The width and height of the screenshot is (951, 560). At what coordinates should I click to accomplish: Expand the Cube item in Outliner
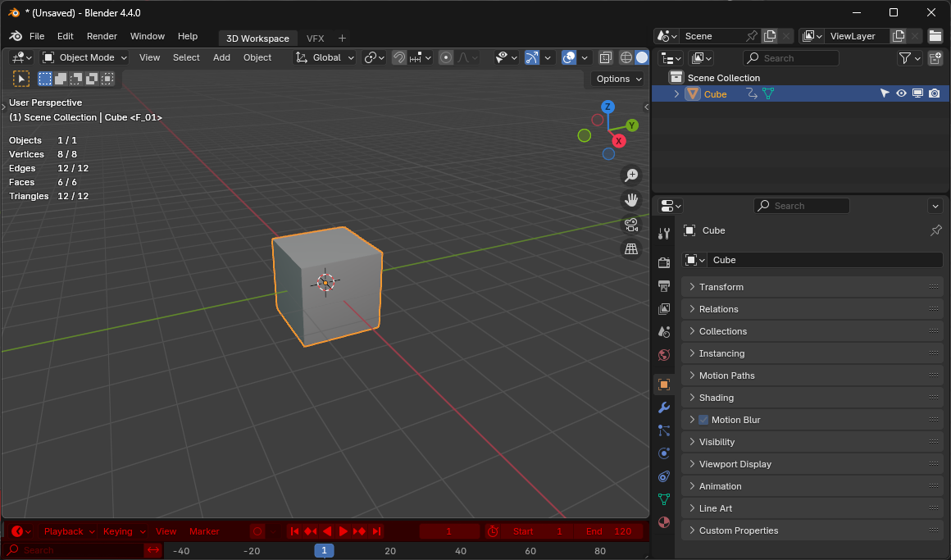(676, 94)
